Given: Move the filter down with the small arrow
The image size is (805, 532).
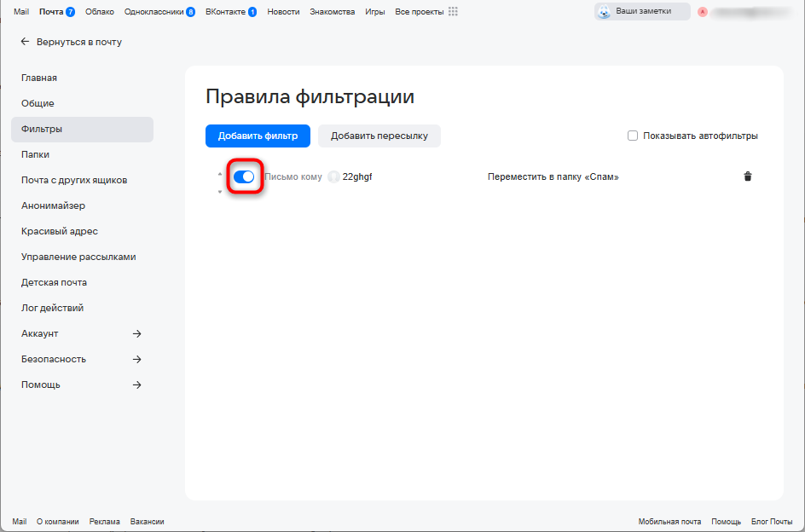Looking at the screenshot, I should [220, 192].
